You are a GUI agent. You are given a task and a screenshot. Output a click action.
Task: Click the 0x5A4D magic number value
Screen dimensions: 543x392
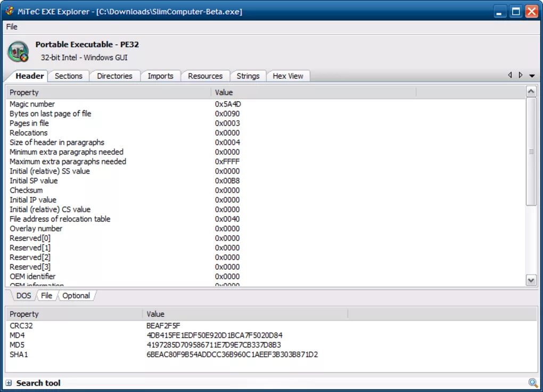click(x=228, y=104)
